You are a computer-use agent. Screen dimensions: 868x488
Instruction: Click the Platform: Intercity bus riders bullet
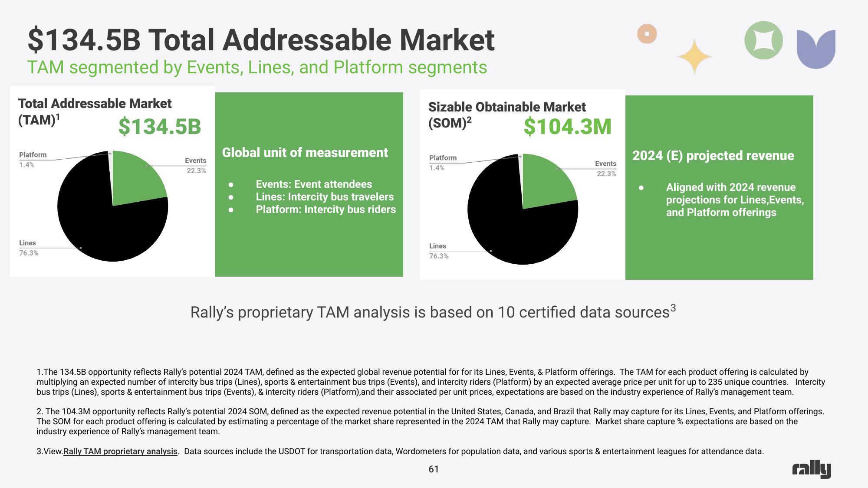pyautogui.click(x=325, y=209)
